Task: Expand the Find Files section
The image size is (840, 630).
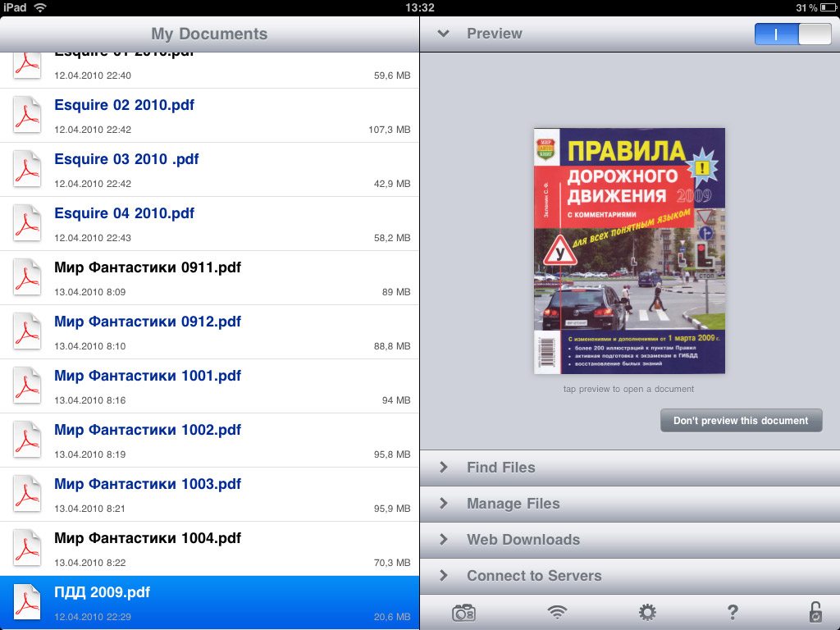Action: (x=630, y=468)
